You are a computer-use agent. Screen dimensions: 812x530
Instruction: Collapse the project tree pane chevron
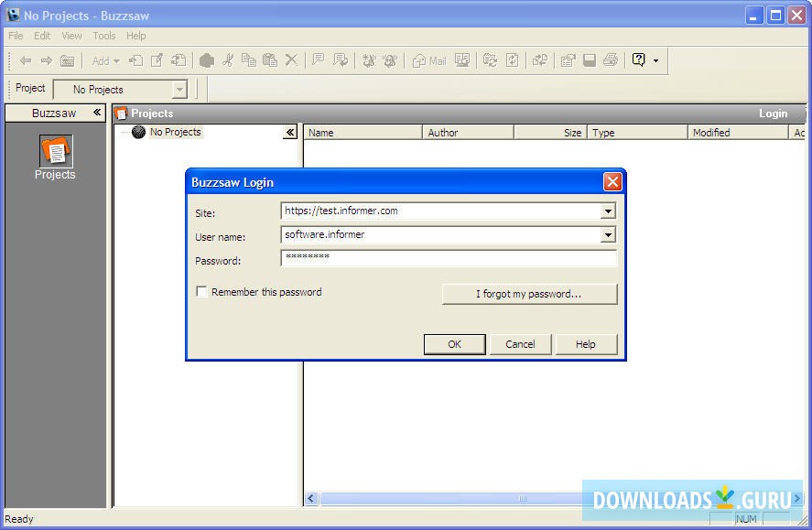[x=290, y=133]
